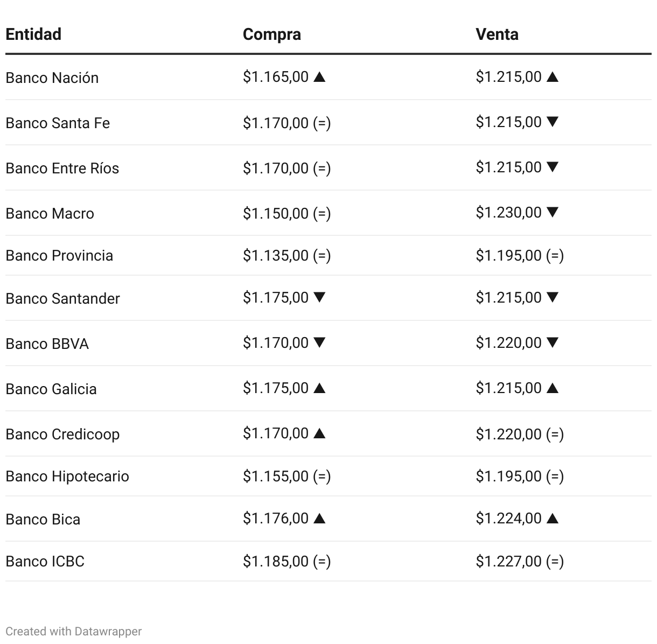Image resolution: width=657 pixels, height=644 pixels.
Task: Click the Entidad column header
Action: [33, 34]
